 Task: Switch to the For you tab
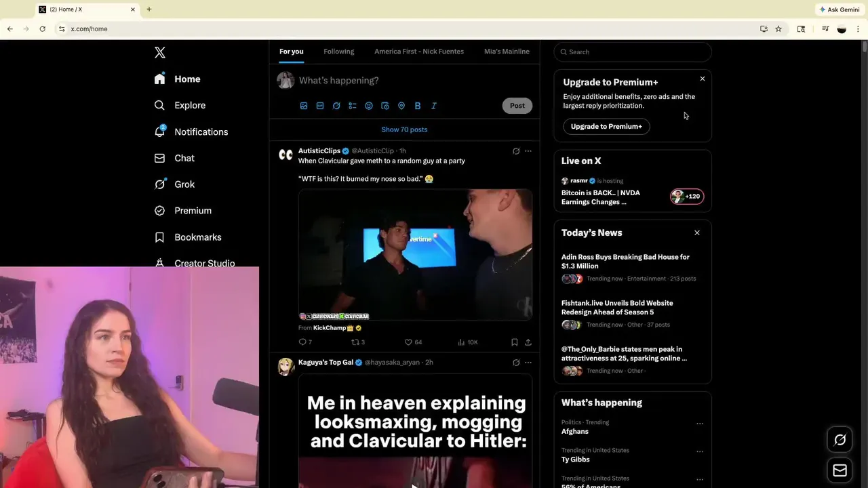(292, 52)
